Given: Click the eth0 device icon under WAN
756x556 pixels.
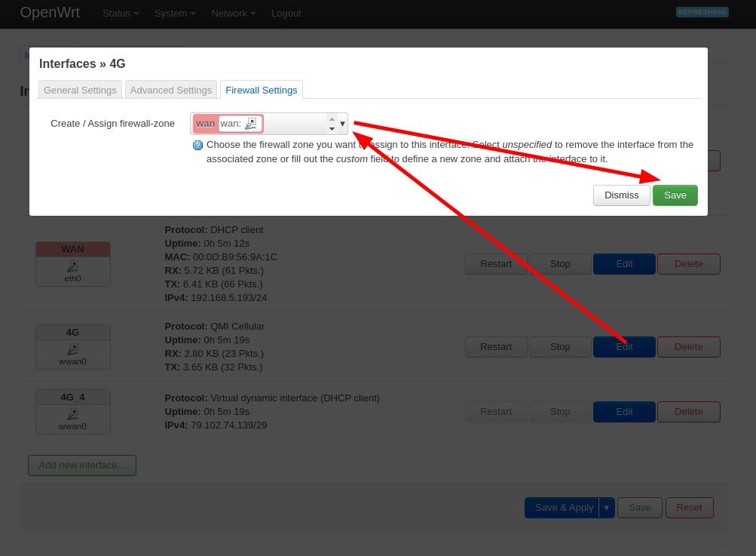Looking at the screenshot, I should pyautogui.click(x=73, y=266).
